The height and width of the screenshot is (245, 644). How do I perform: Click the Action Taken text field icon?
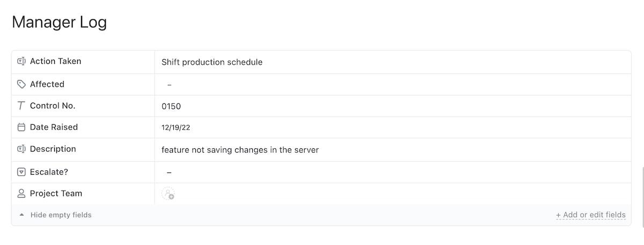pyautogui.click(x=21, y=61)
